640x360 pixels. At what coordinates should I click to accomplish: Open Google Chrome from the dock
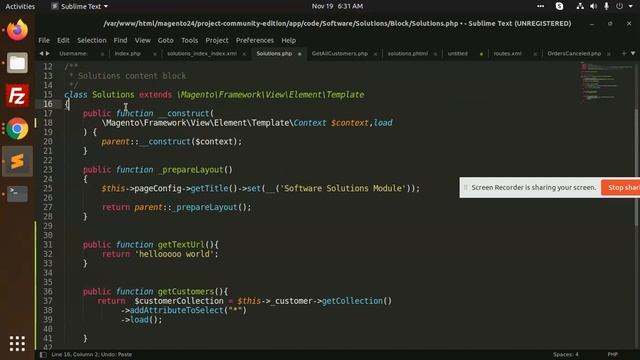tap(17, 129)
